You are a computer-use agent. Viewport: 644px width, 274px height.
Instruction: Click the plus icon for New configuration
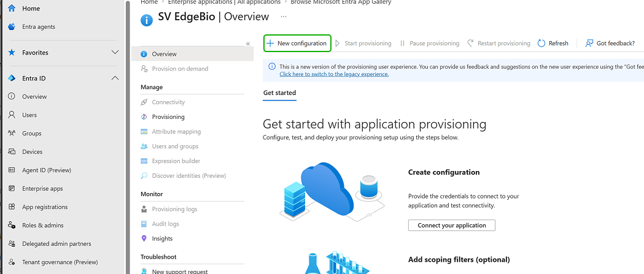270,43
